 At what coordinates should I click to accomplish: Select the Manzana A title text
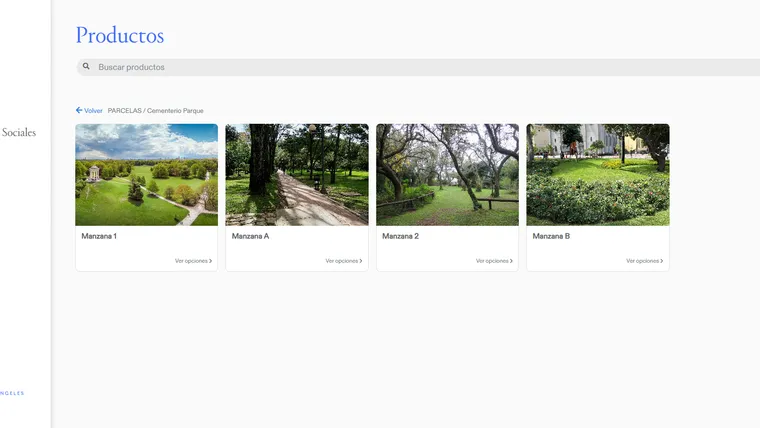pyautogui.click(x=250, y=236)
